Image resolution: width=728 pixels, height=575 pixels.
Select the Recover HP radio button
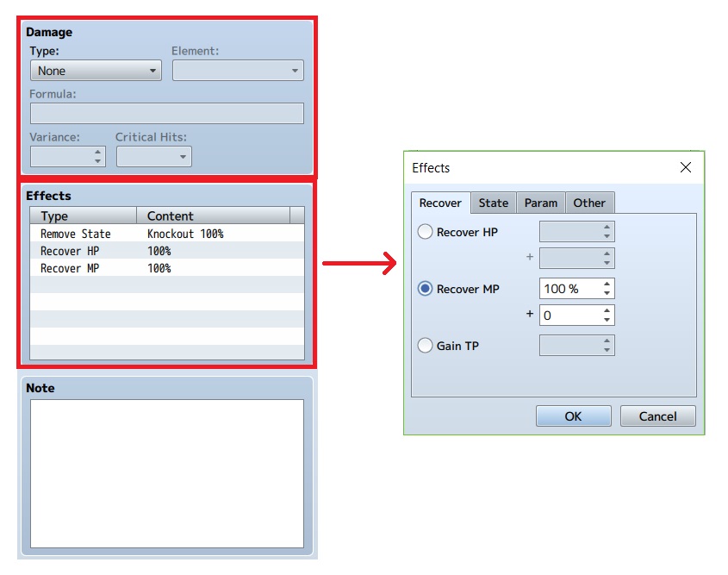pos(426,232)
